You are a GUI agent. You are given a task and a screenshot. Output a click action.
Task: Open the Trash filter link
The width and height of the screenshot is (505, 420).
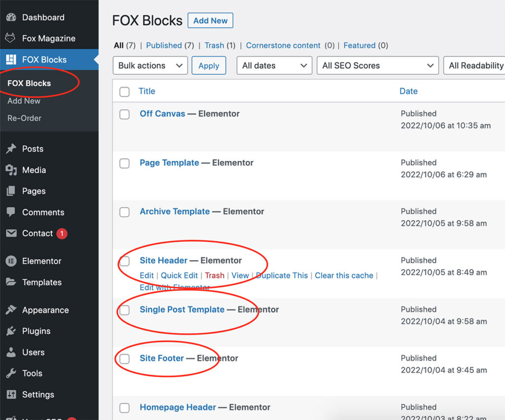pyautogui.click(x=214, y=45)
